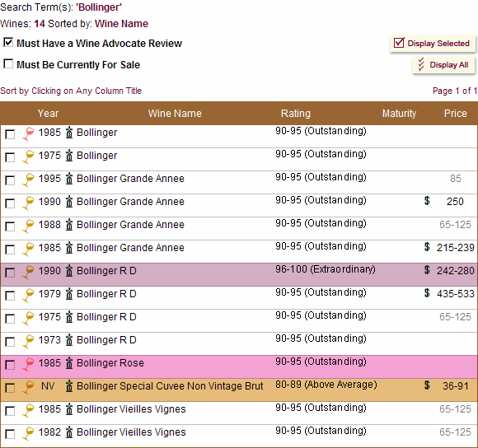Click producer icon beside 1979 Bollinger R D

[x=69, y=294]
